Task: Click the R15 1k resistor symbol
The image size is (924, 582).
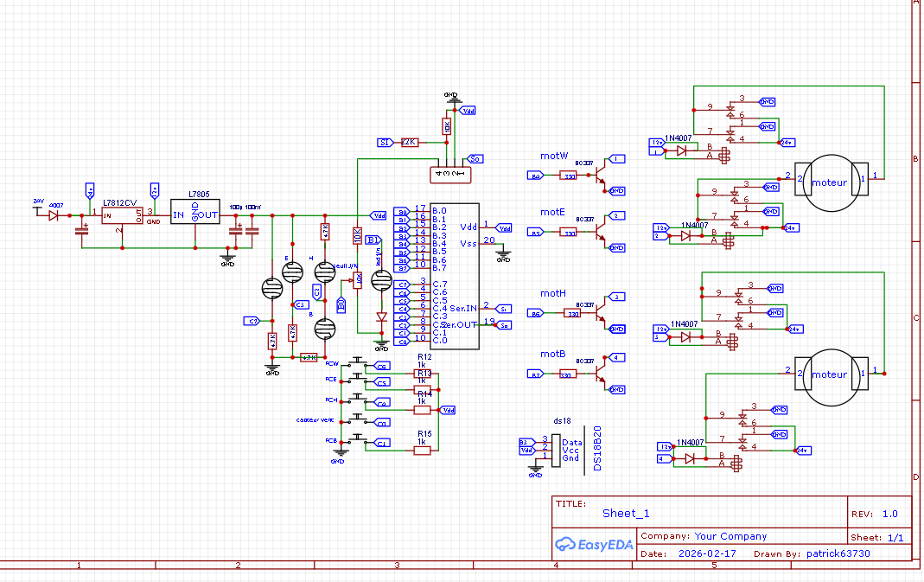Action: click(422, 449)
